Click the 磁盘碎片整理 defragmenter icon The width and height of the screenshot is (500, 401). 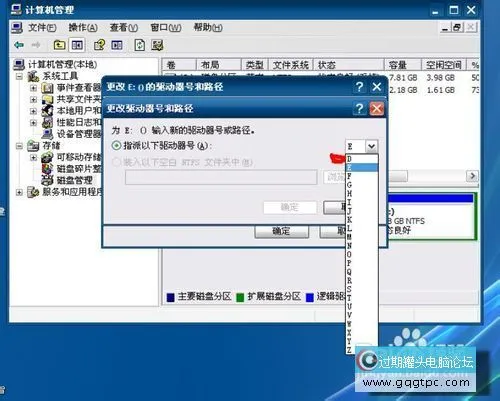(x=47, y=169)
